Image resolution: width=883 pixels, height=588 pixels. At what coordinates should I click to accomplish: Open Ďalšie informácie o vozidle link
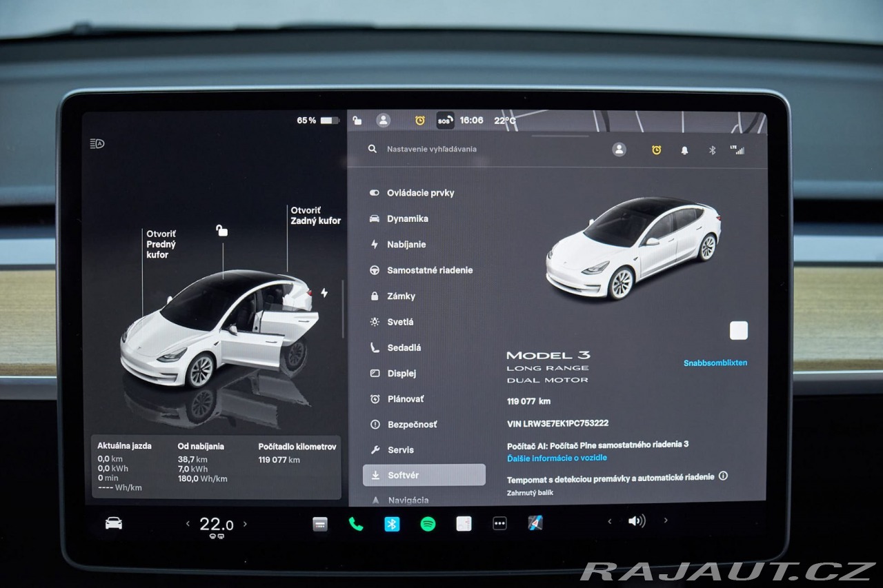tap(557, 458)
